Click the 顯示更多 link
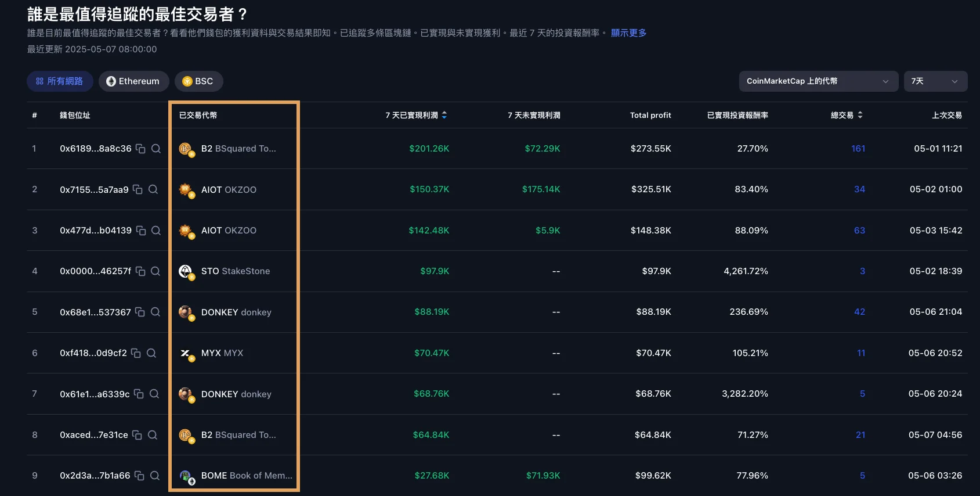Screen dimensions: 980x496 (x=628, y=33)
